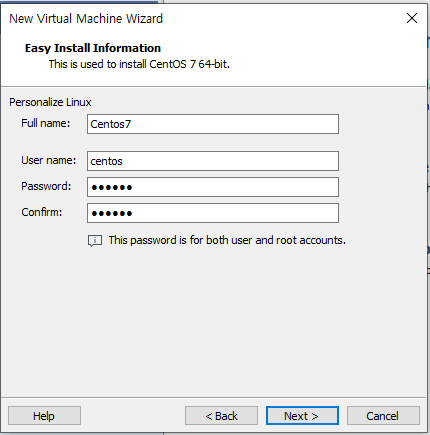The height and width of the screenshot is (435, 430).
Task: Focus the Confirm password field
Action: [x=213, y=213]
